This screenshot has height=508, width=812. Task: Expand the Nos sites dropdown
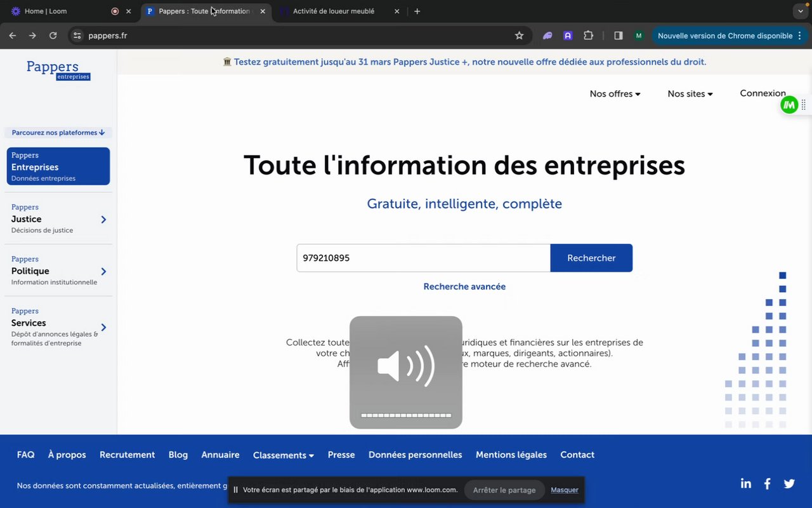click(x=690, y=94)
